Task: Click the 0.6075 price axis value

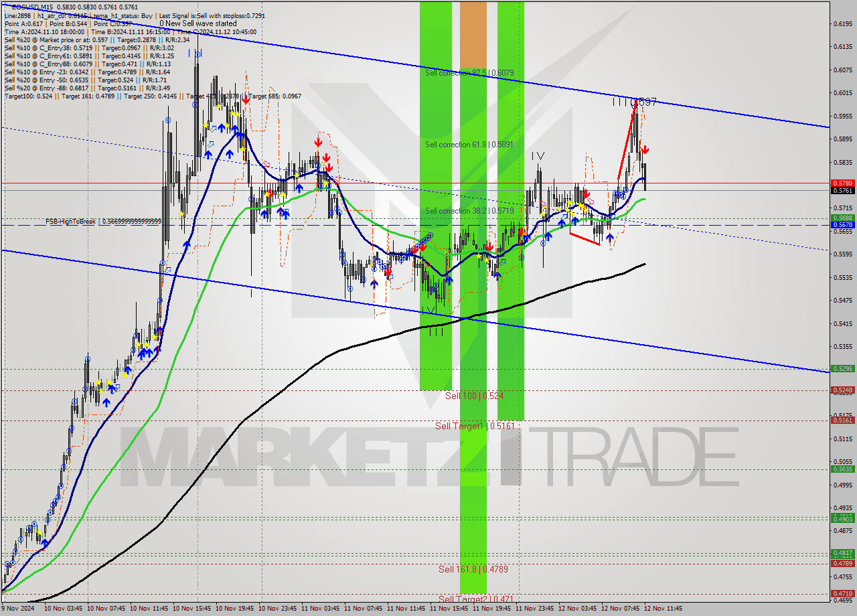Action: point(843,70)
